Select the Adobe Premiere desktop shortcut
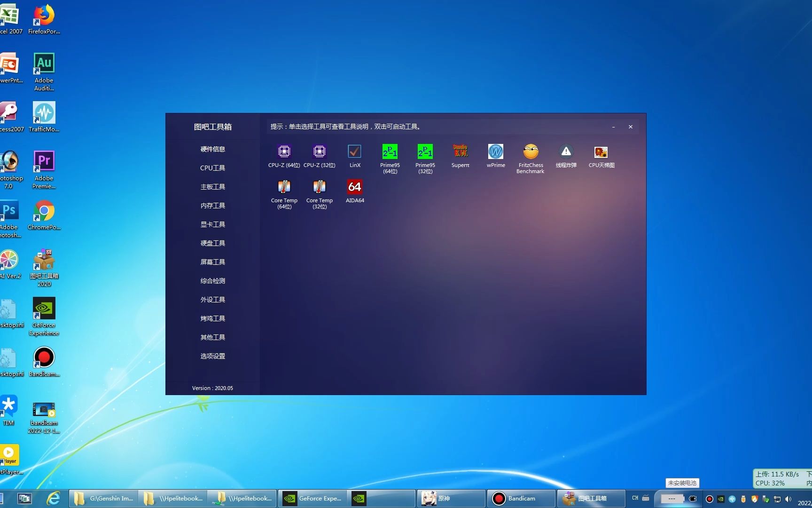 (44, 169)
